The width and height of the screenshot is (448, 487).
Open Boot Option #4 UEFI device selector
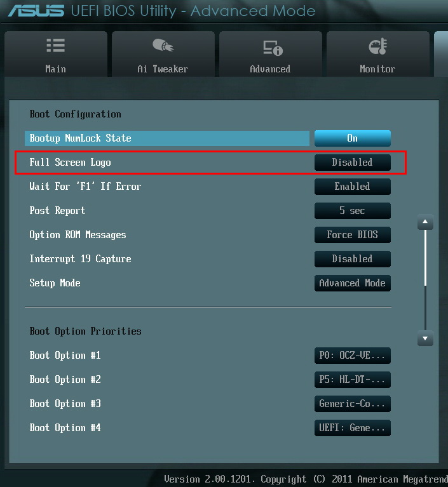(352, 428)
